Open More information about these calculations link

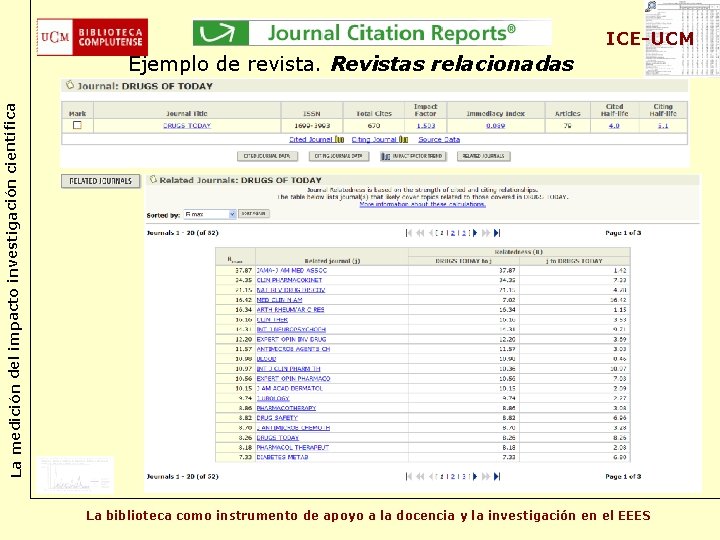coord(422,204)
